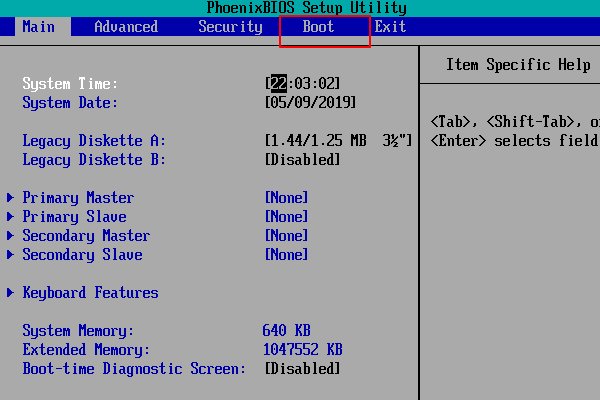Change Legacy Diskette A value
This screenshot has width=600, height=400.
338,140
